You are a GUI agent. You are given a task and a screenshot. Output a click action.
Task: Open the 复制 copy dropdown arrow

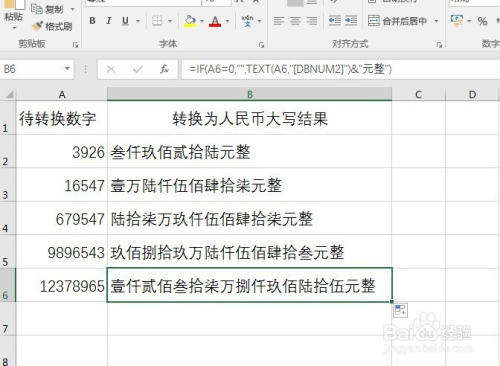point(72,9)
